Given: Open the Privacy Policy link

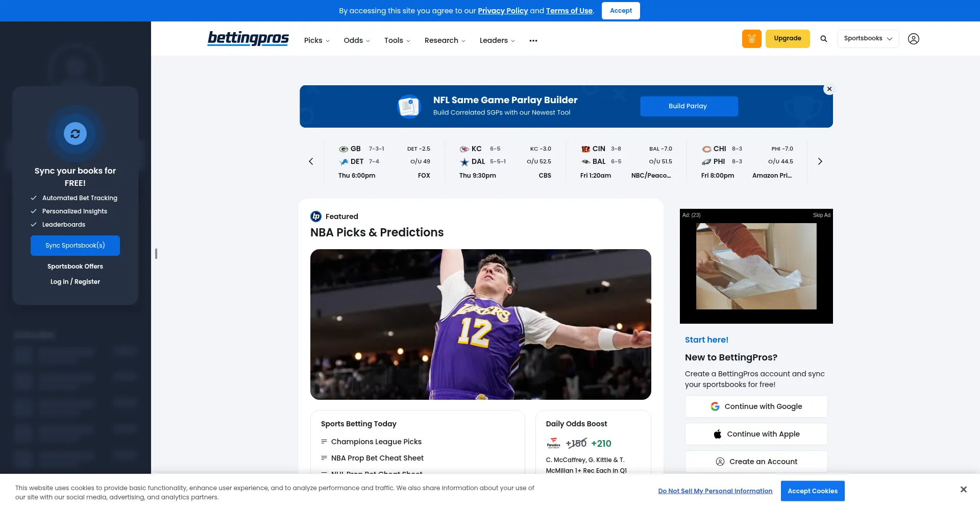Looking at the screenshot, I should [x=502, y=11].
